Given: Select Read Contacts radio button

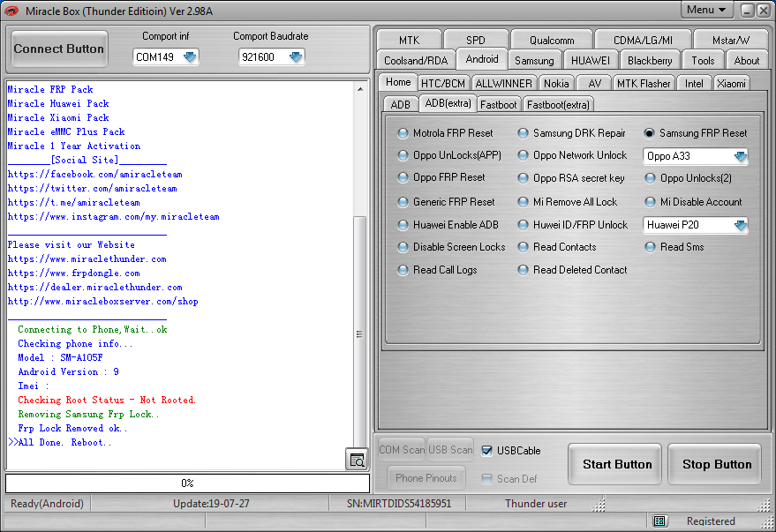Looking at the screenshot, I should [523, 247].
